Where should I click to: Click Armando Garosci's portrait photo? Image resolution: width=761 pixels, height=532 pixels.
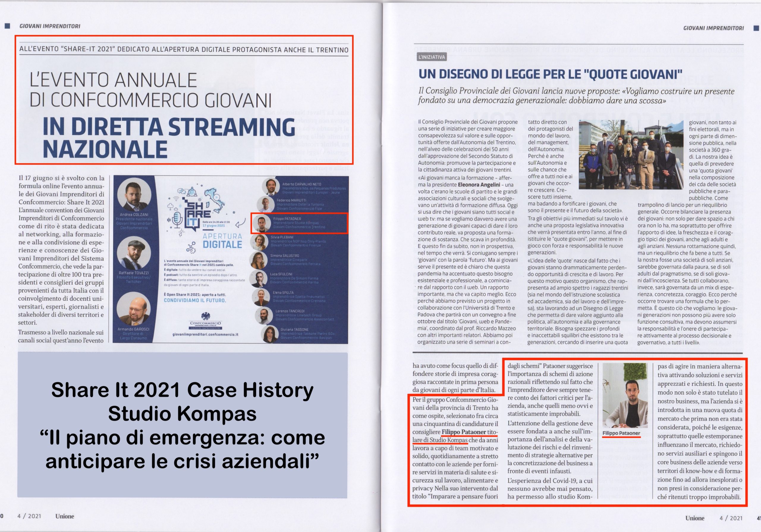(134, 310)
